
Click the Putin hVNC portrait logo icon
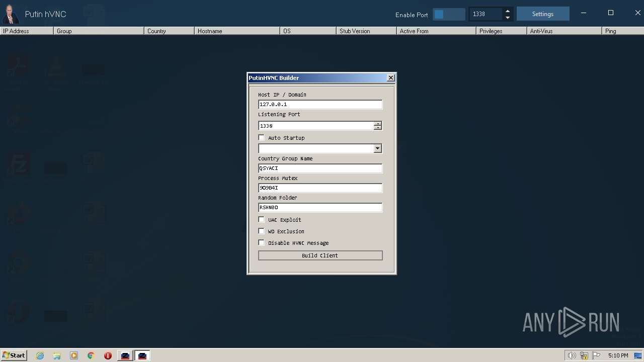tap(10, 14)
